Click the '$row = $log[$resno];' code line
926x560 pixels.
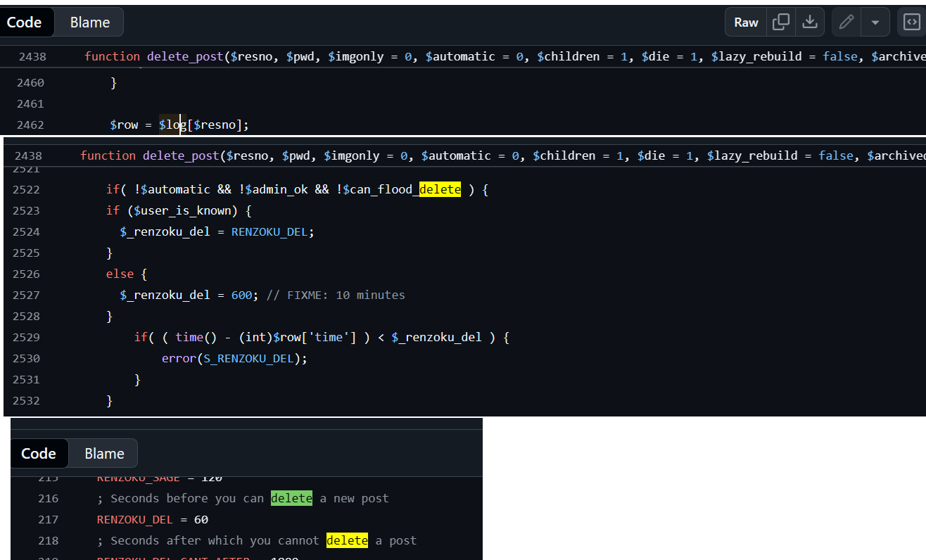(x=179, y=125)
